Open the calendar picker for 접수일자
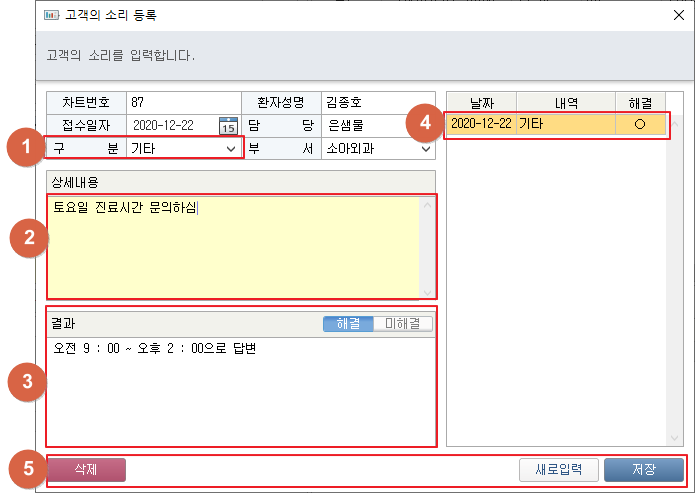This screenshot has height=493, width=695. [228, 126]
